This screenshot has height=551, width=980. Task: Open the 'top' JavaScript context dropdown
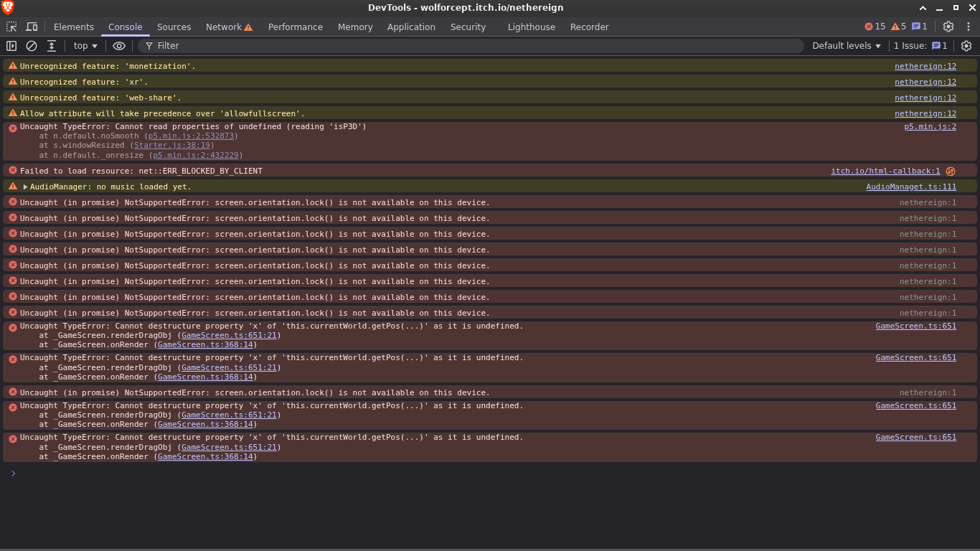click(x=85, y=46)
